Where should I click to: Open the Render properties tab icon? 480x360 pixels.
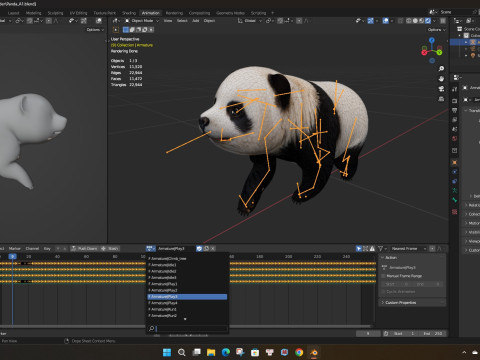point(455,101)
